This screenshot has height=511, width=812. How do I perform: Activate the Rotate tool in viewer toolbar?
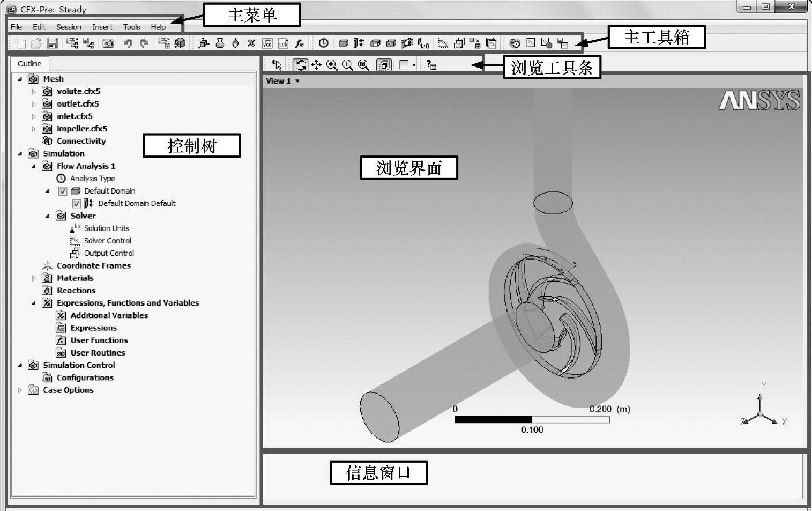tap(301, 65)
